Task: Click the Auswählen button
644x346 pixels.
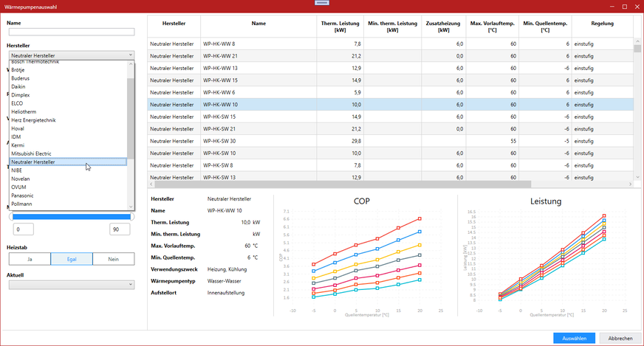Action: pos(574,338)
